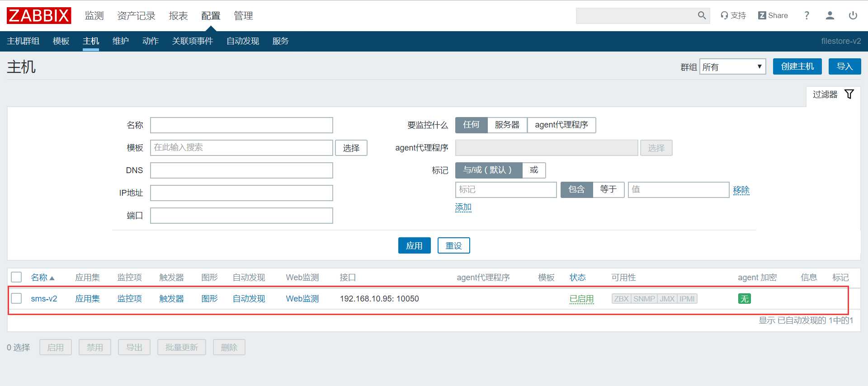This screenshot has width=868, height=386.
Task: Open host sms-v2 link
Action: (44, 299)
